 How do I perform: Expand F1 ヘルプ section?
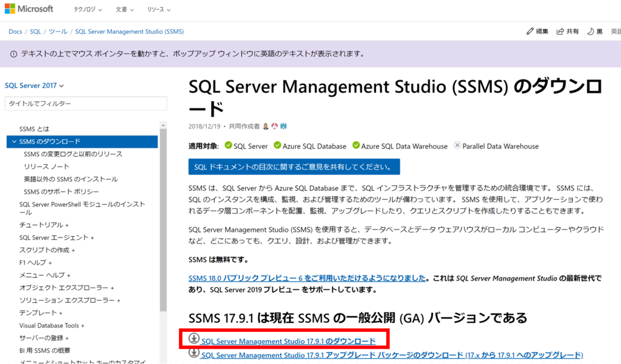coord(36,262)
